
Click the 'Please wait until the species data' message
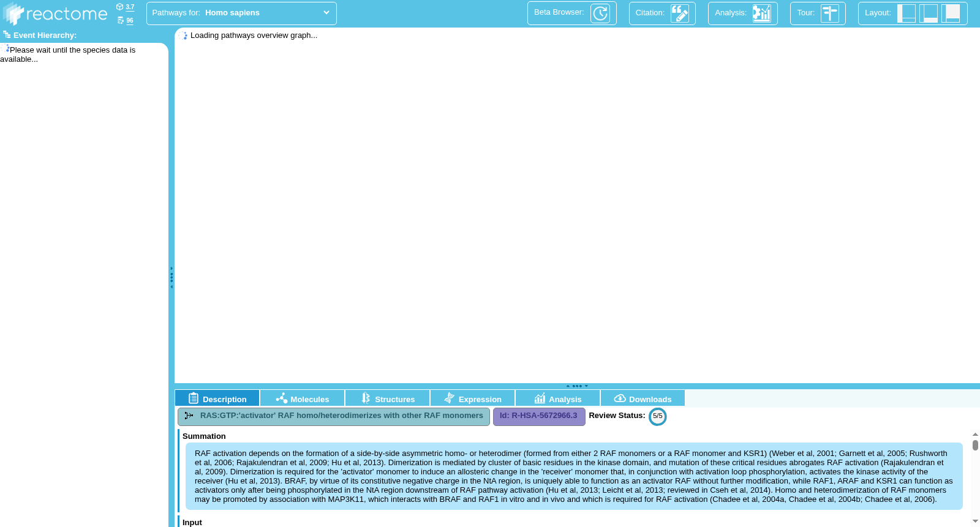pyautogui.click(x=68, y=54)
